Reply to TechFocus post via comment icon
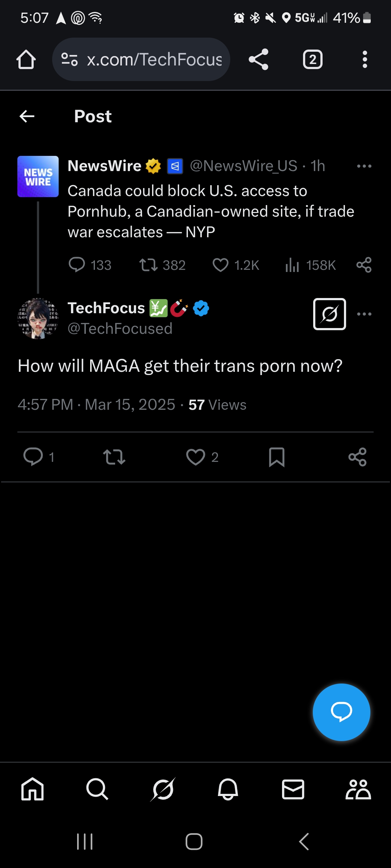 click(33, 456)
